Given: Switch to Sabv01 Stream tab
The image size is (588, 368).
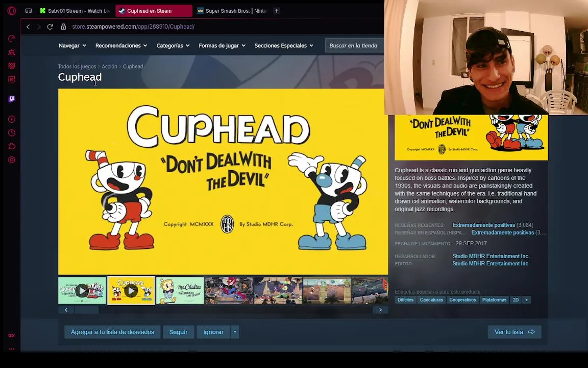Looking at the screenshot, I should coord(75,11).
